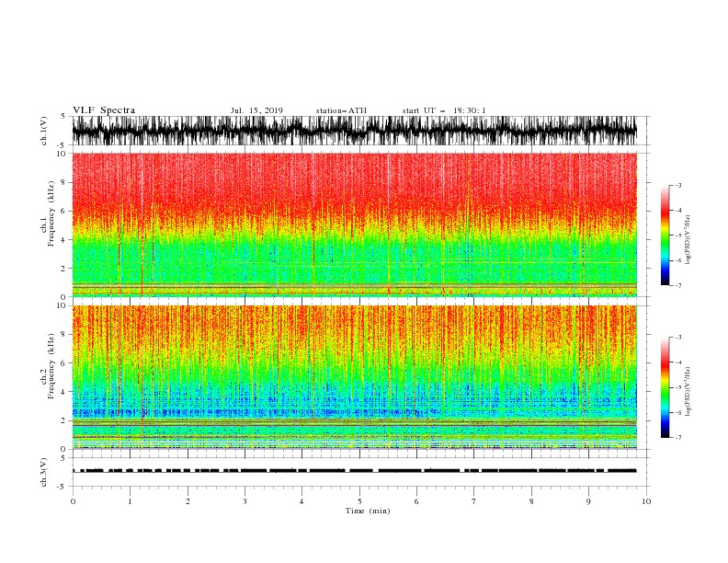Select the date 'Jul. 15, 2019'
The image size is (728, 563).
tap(256, 110)
